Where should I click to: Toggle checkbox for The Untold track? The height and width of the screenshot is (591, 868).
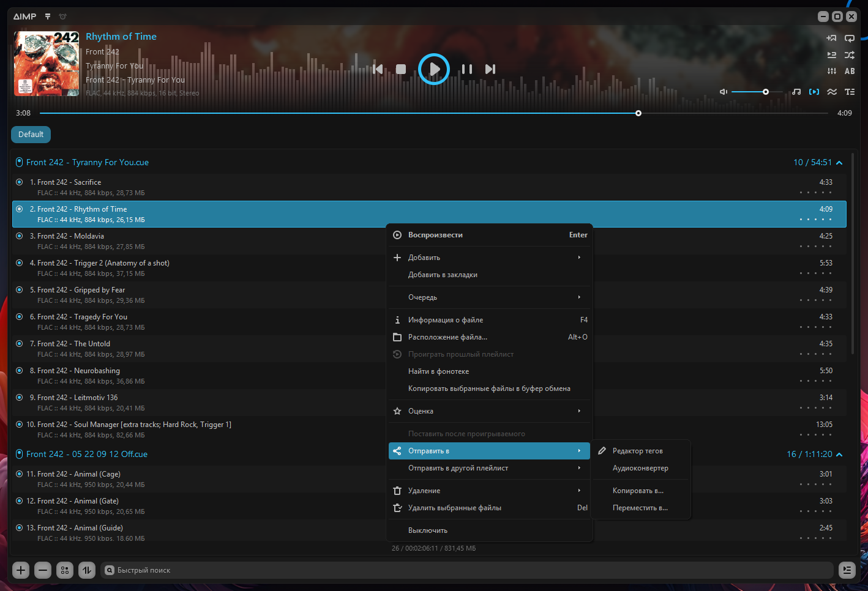pos(19,344)
